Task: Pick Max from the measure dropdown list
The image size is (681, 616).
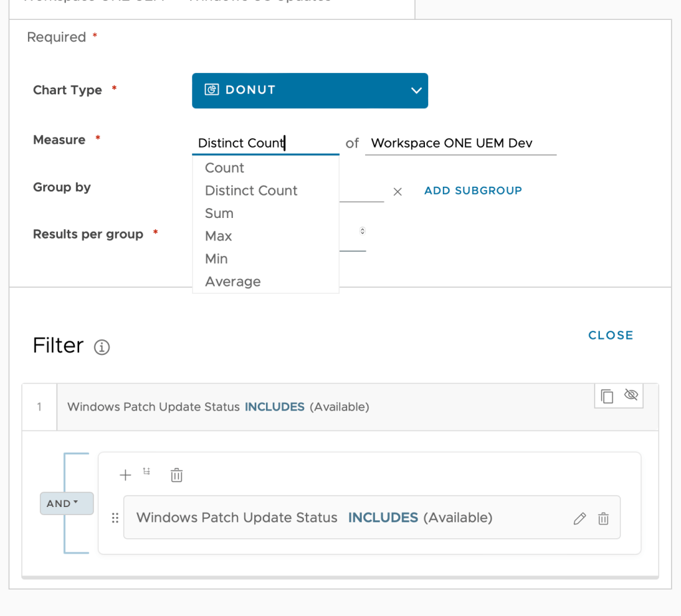Action: pyautogui.click(x=219, y=236)
